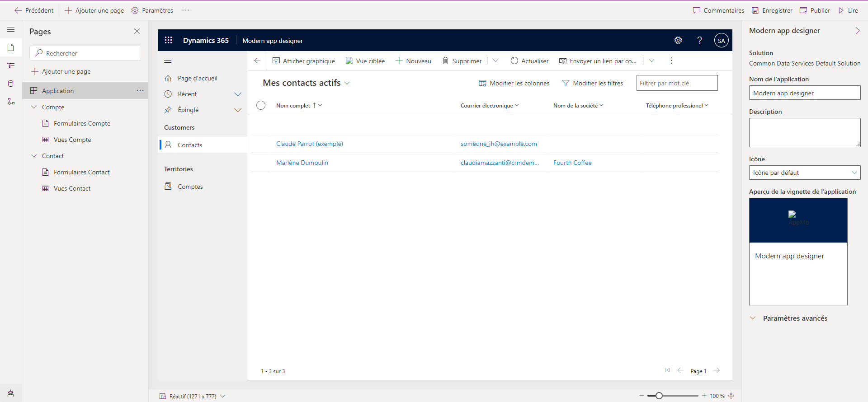Expand the Supprimer split dropdown arrow
The width and height of the screenshot is (868, 402).
pyautogui.click(x=495, y=61)
